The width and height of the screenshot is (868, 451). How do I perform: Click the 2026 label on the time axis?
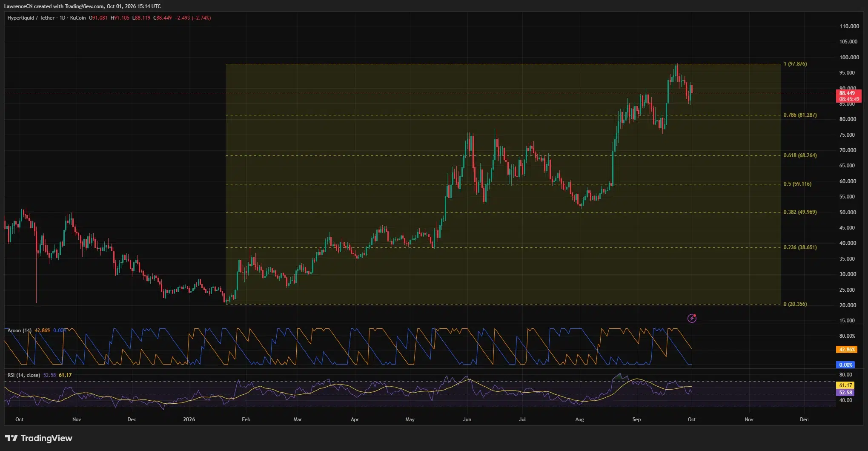[189, 419]
